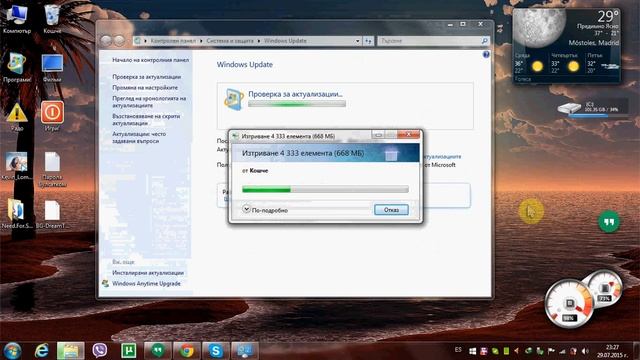Open the Need.For.S... desktop folder
Image resolution: width=640 pixels, height=360 pixels.
click(x=17, y=213)
